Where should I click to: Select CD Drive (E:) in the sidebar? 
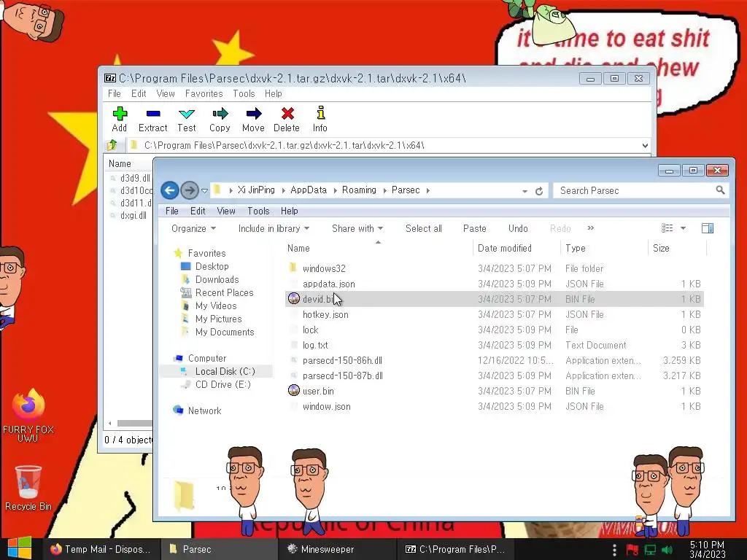222,385
